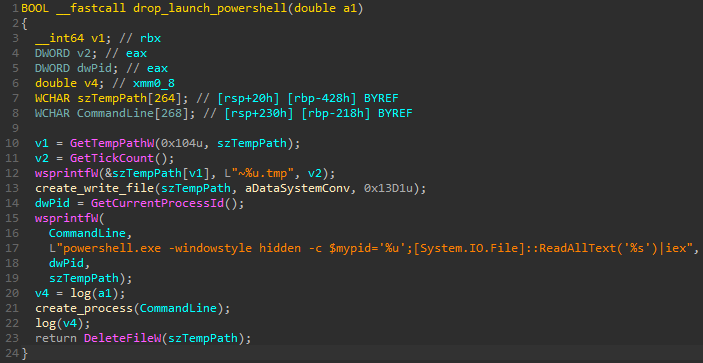Click the closing brace of the function

click(25, 353)
